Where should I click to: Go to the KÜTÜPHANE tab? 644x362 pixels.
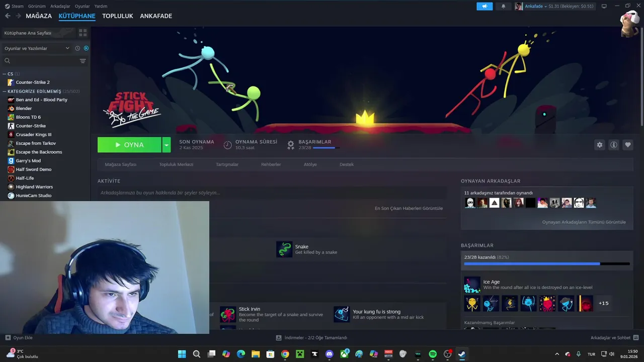(x=77, y=16)
